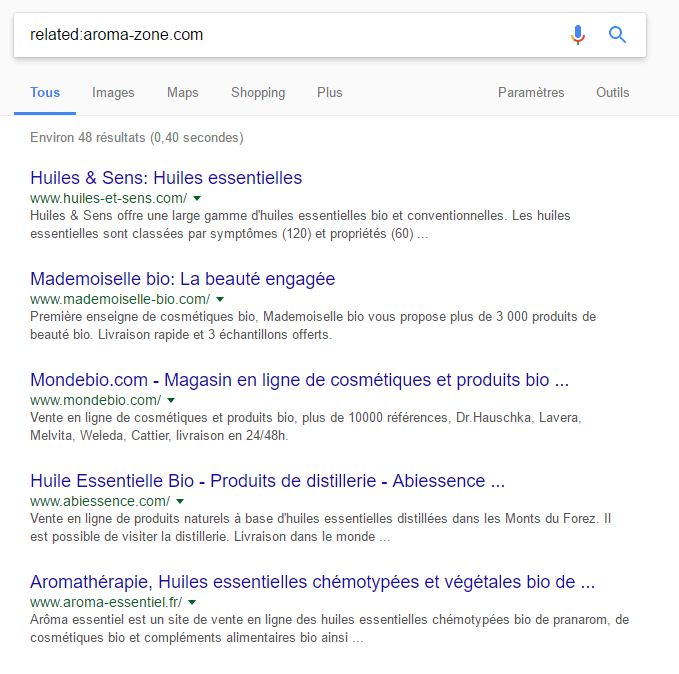Image resolution: width=679 pixels, height=674 pixels.
Task: Click the voice search microphone icon
Action: (578, 35)
